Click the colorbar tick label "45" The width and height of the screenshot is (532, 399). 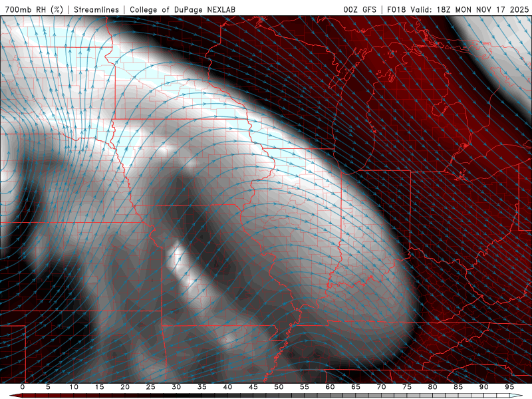(253, 387)
